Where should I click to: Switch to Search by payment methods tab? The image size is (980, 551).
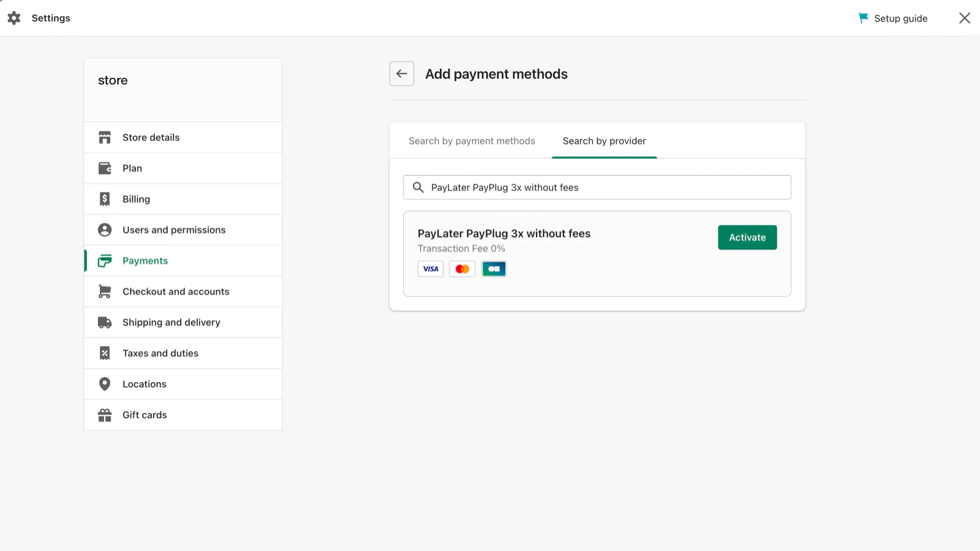(472, 141)
